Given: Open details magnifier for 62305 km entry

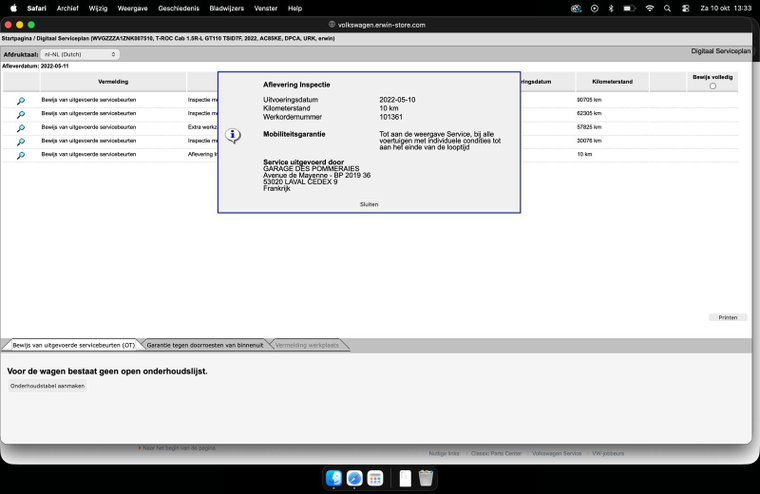Looking at the screenshot, I should [21, 114].
